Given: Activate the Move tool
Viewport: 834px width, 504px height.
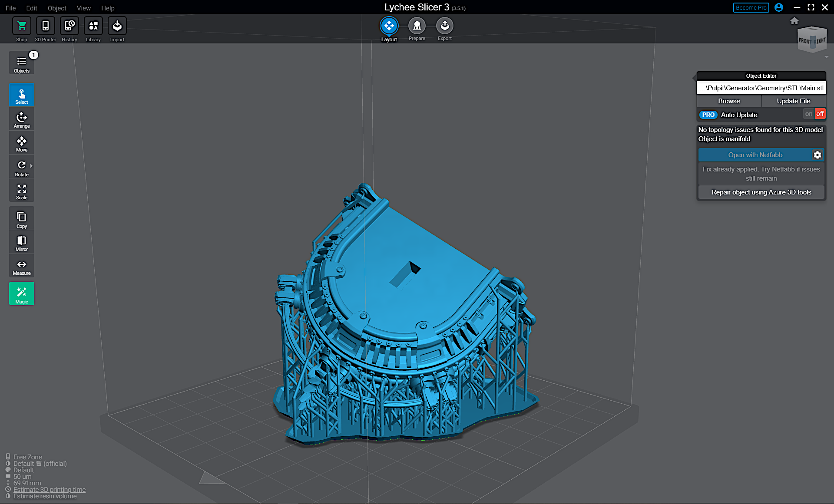Looking at the screenshot, I should tap(22, 142).
